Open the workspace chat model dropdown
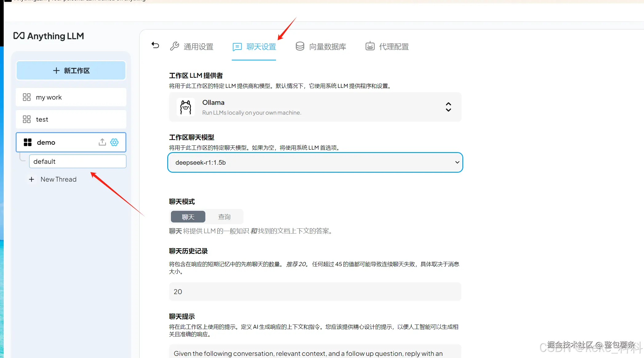644x358 pixels. (315, 162)
